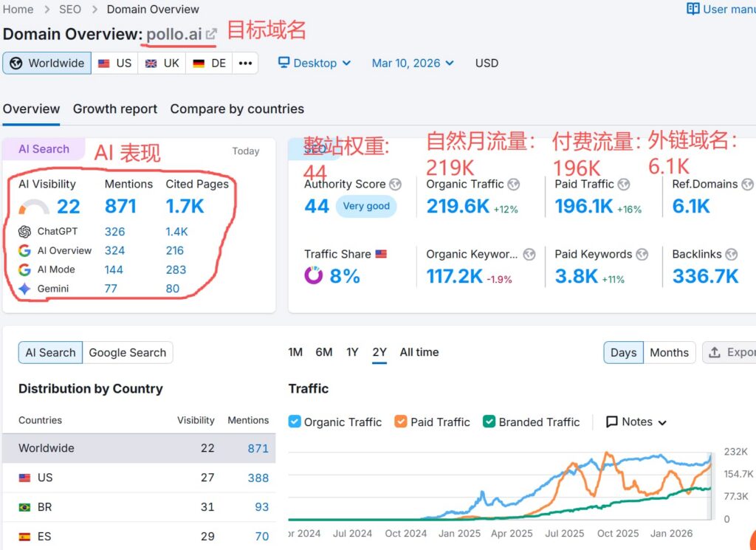
Task: Click globe icon beside Backlinks
Action: click(732, 254)
